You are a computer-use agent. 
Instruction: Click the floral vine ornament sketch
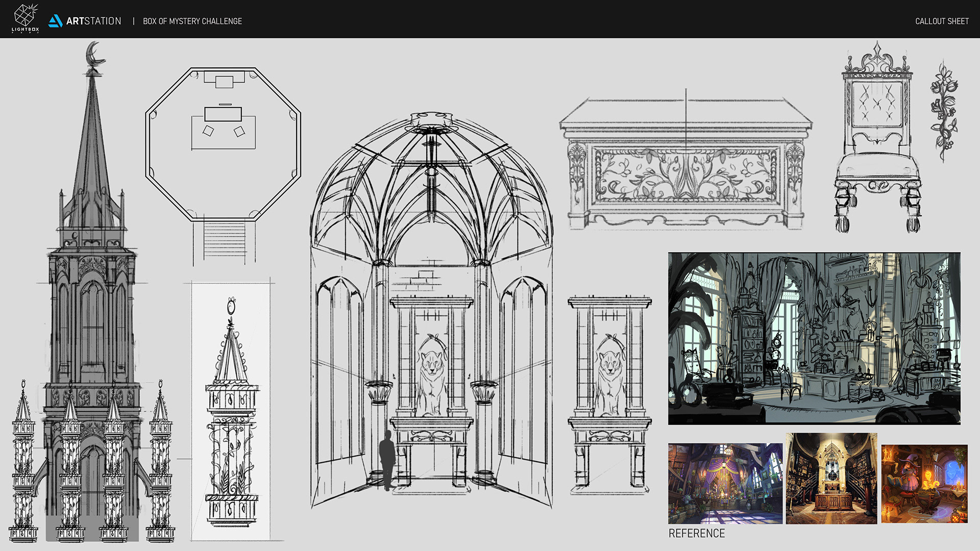click(944, 112)
